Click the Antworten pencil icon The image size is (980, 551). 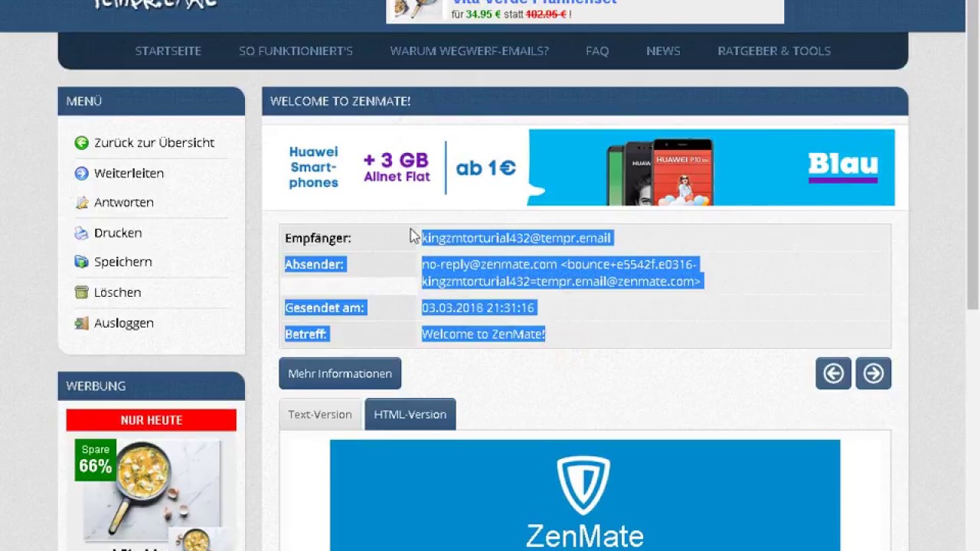pos(81,203)
